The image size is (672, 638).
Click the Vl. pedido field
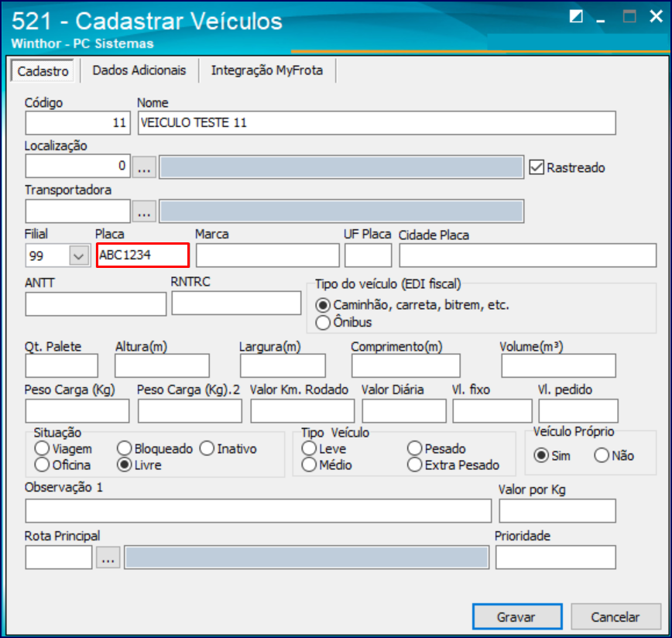578,411
